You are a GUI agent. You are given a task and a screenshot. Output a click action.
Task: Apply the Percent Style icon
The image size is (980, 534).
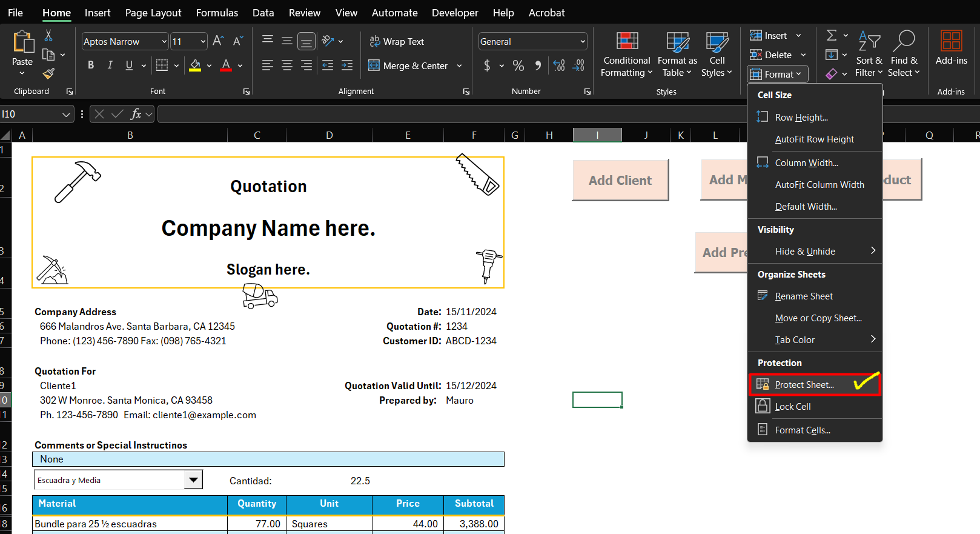(518, 65)
